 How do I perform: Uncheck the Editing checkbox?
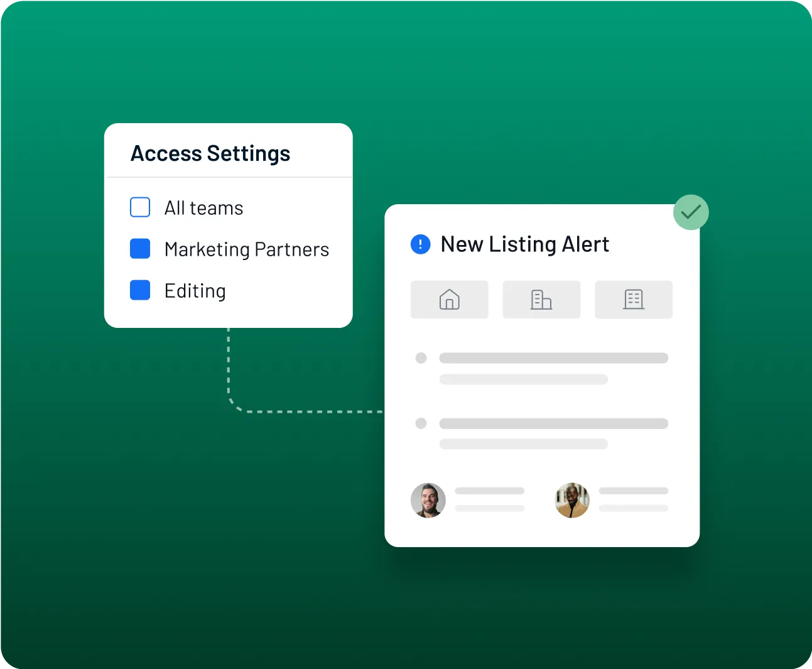140,290
